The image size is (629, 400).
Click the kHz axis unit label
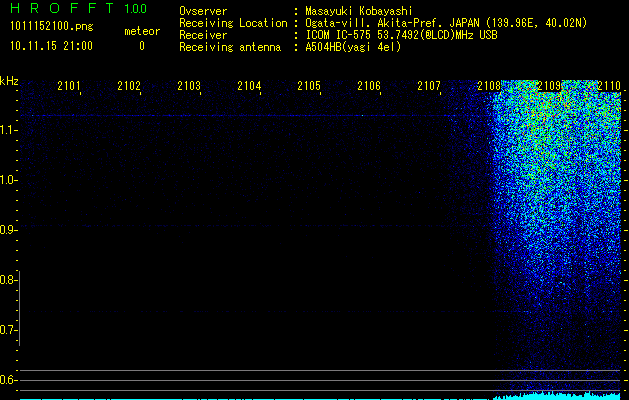click(9, 81)
